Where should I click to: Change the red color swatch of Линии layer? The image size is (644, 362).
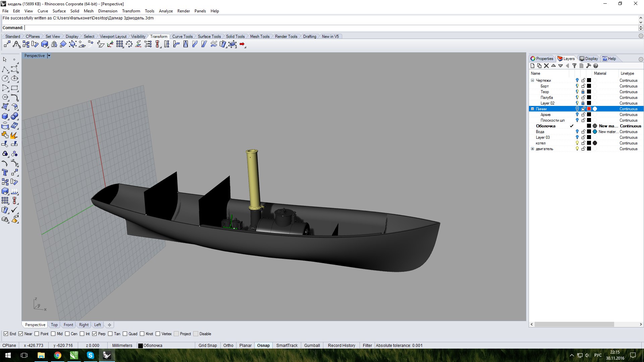click(x=589, y=109)
